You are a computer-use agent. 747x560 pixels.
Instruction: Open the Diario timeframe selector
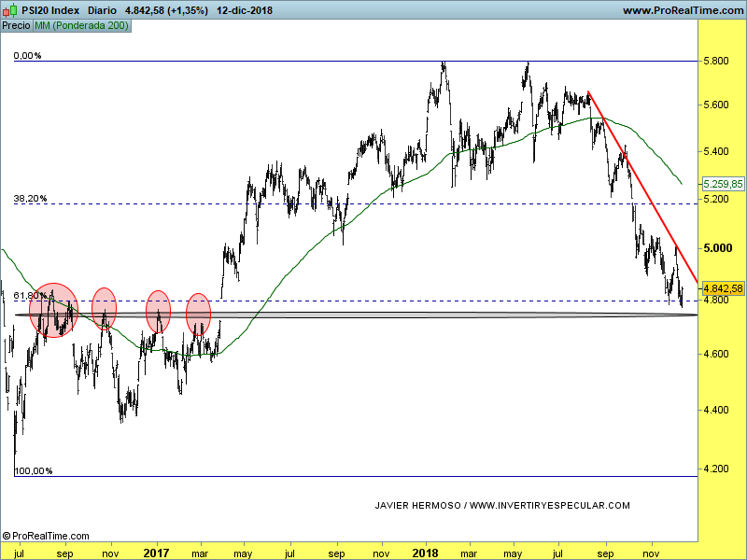[x=102, y=11]
